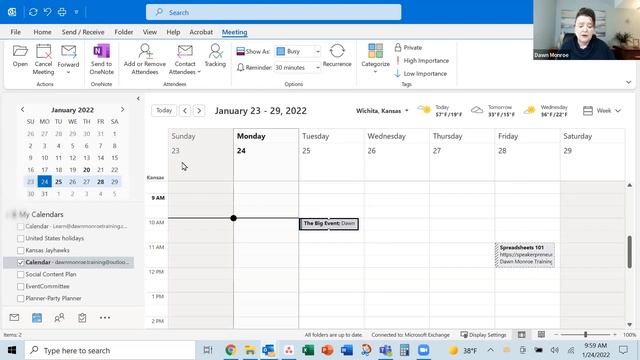
Task: Open Excel from the taskbar
Action: click(x=308, y=350)
